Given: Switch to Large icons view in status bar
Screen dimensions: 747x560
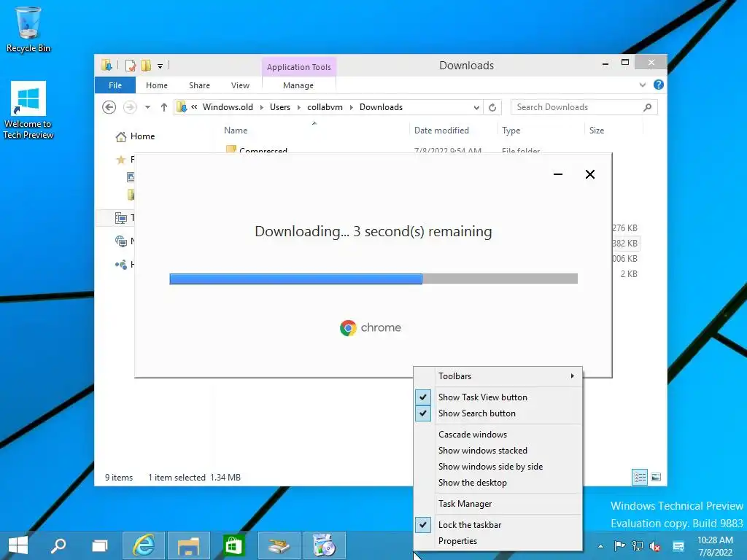Looking at the screenshot, I should (656, 477).
